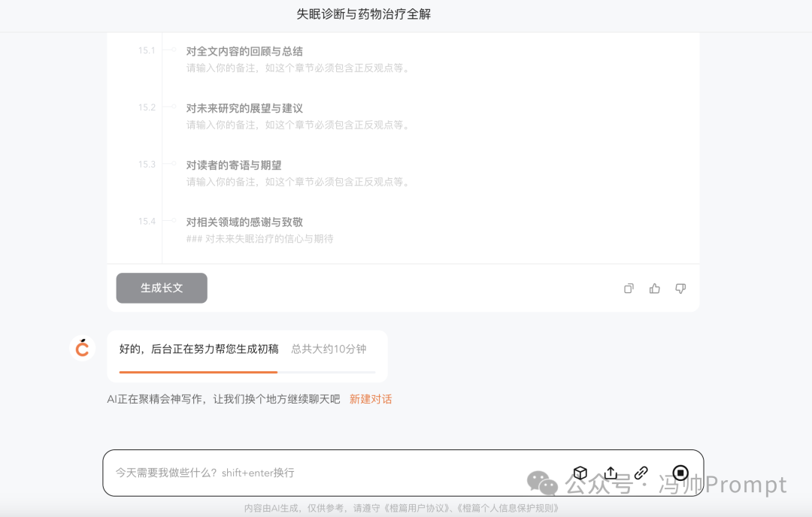Give a thumbs down to the response
Viewport: 812px width, 517px height.
click(x=680, y=288)
